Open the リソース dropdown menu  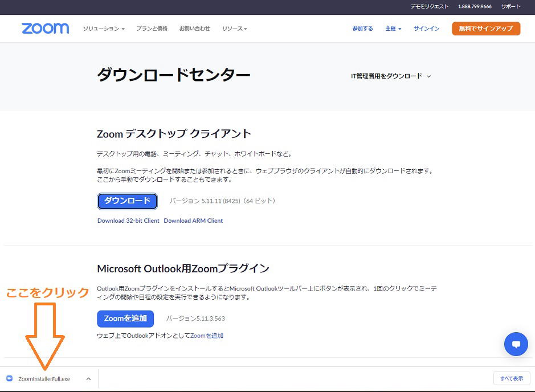click(x=234, y=28)
